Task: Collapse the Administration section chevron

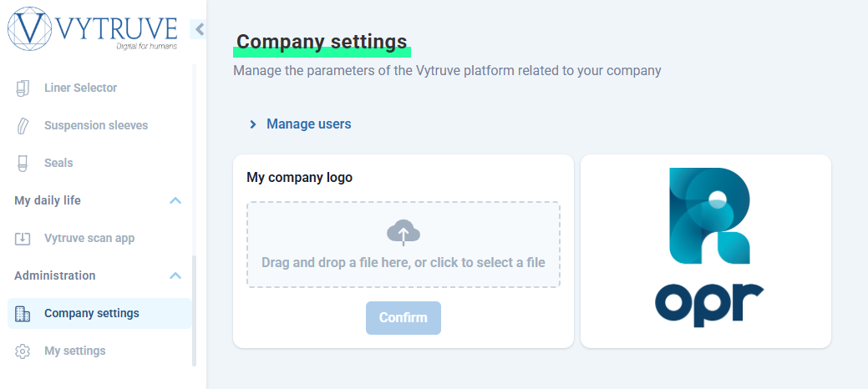Action: 175,275
